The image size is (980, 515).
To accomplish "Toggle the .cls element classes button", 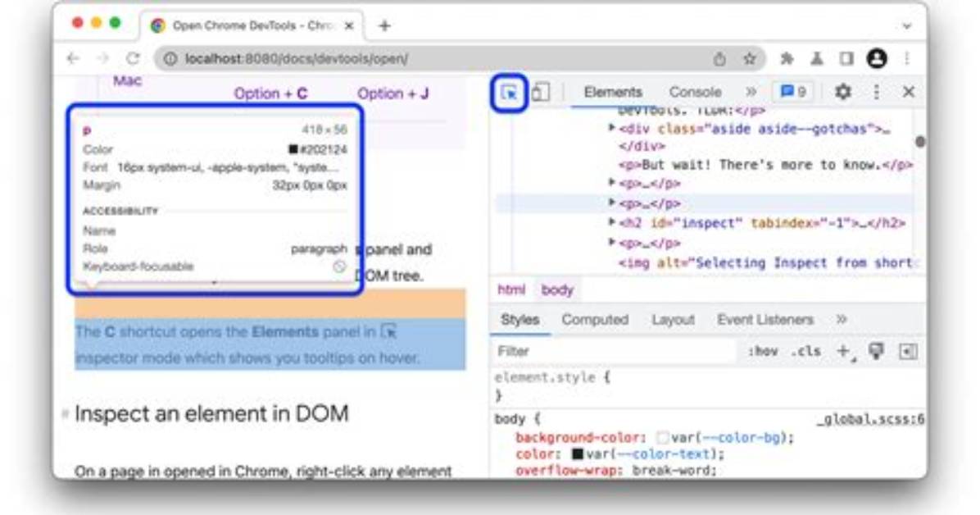I will [x=805, y=352].
